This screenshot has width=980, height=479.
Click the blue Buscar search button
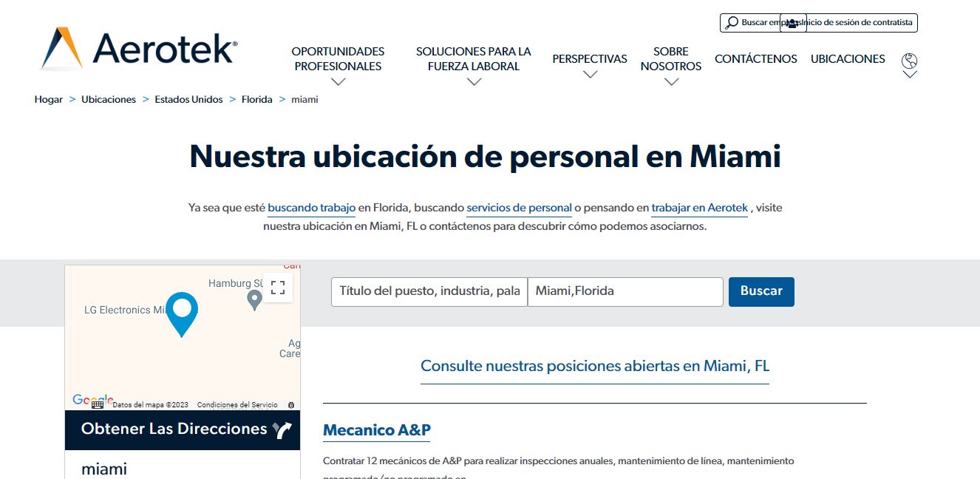point(761,292)
